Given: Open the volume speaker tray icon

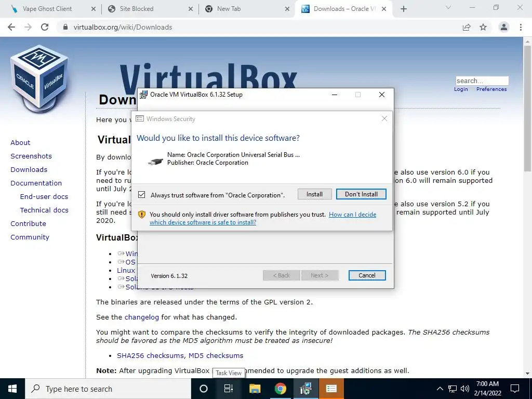Looking at the screenshot, I should [465, 389].
